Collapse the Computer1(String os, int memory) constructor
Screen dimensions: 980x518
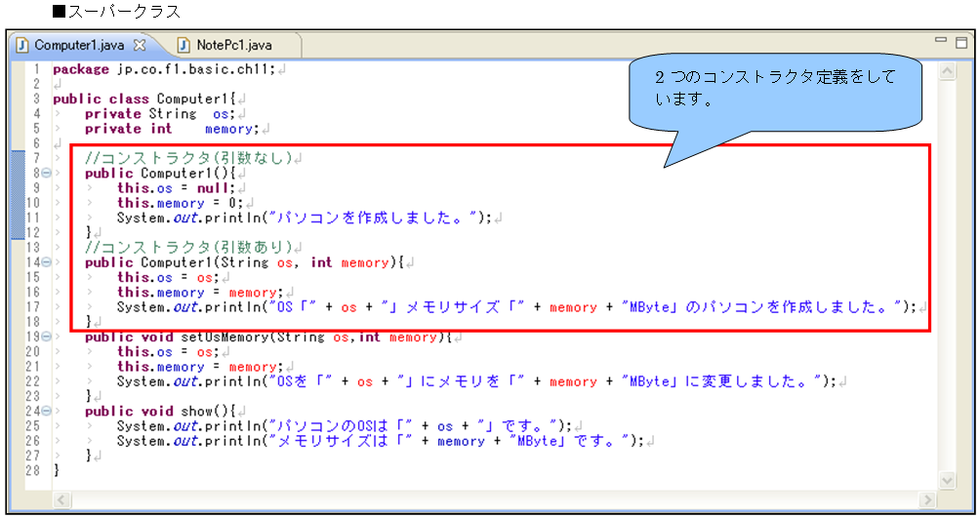[46, 263]
